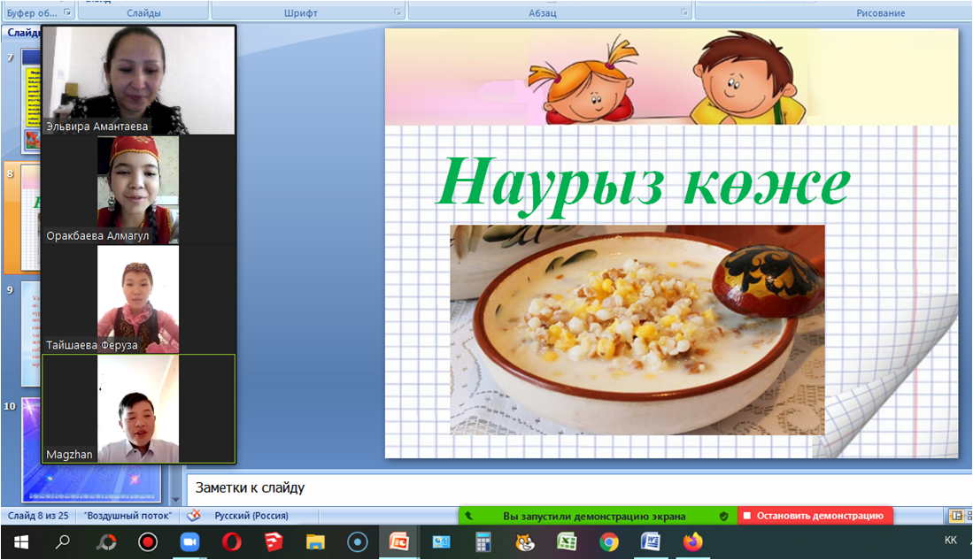
Task: Switch to Word document in taskbar
Action: [651, 541]
